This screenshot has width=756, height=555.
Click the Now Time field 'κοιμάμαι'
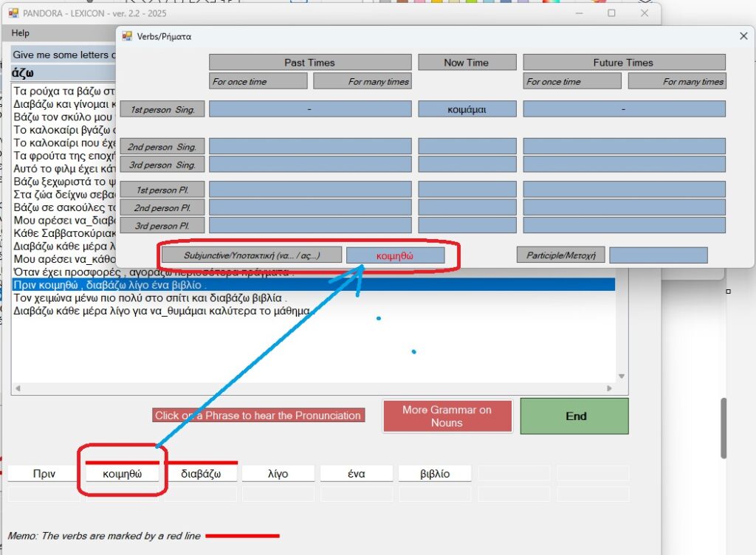coord(467,109)
